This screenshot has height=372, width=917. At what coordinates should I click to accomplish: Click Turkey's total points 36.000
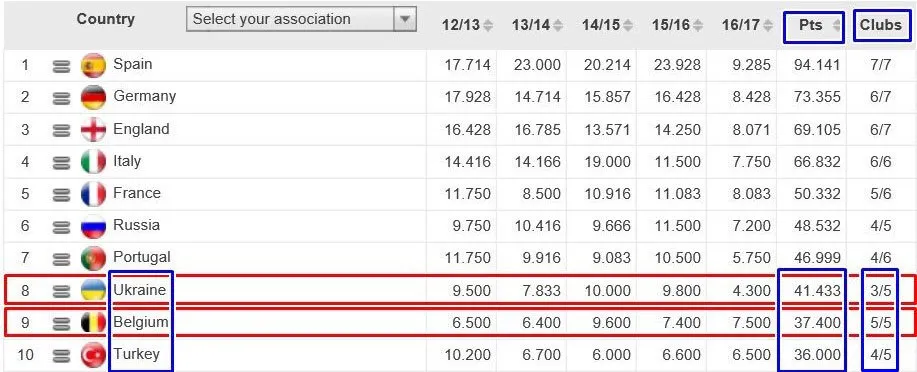(x=817, y=354)
